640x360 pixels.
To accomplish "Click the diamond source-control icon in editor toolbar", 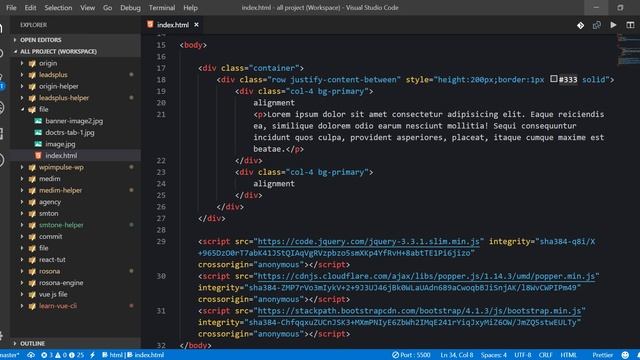I will [580, 25].
